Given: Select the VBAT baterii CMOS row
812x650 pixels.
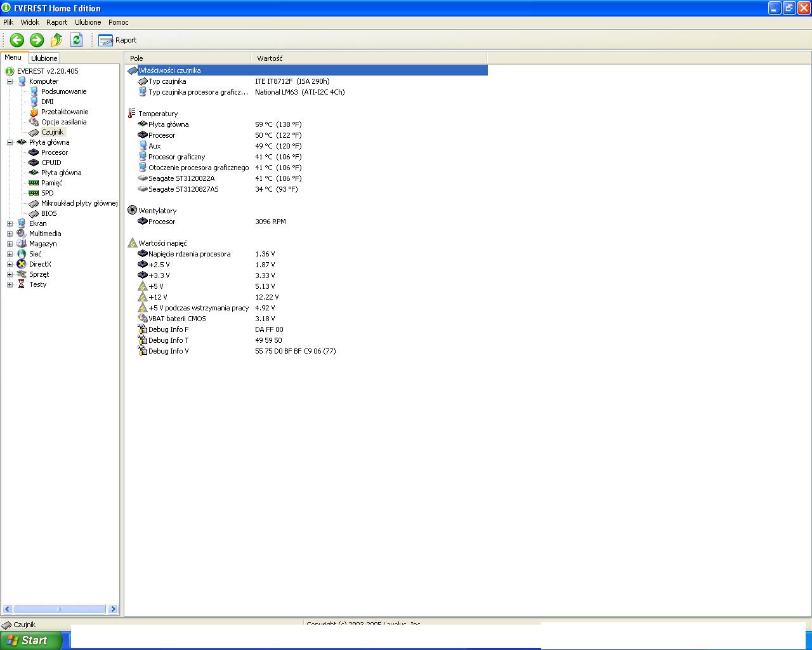Looking at the screenshot, I should 307,319.
